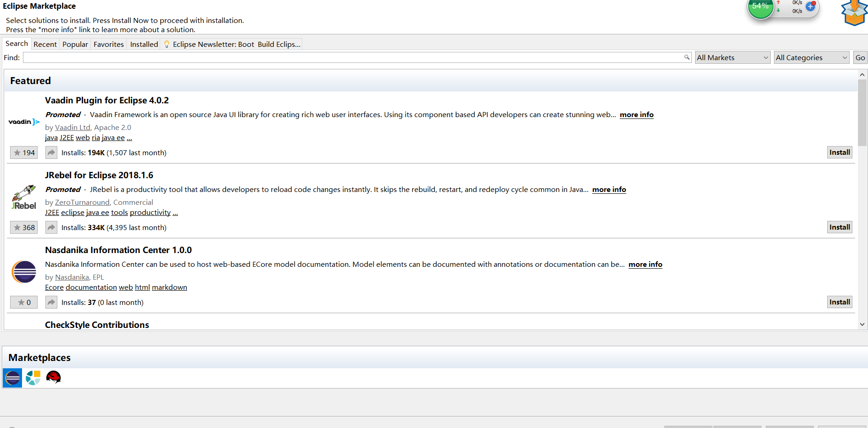Open more info for Vaadin Plugin
Screen dimensions: 868x428
coord(637,115)
